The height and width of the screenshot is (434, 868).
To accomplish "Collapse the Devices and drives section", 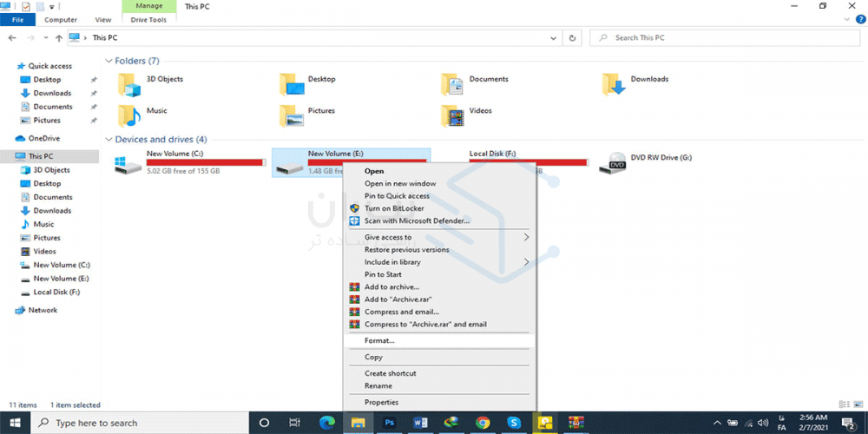I will tap(108, 140).
